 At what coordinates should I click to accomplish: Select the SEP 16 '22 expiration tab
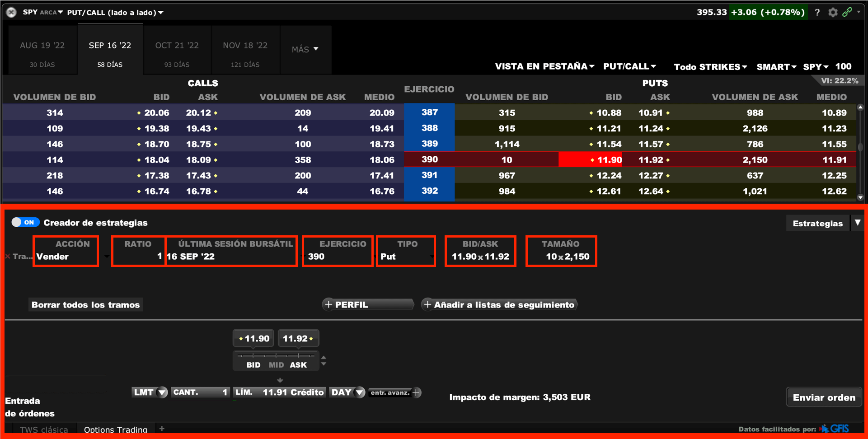click(110, 49)
